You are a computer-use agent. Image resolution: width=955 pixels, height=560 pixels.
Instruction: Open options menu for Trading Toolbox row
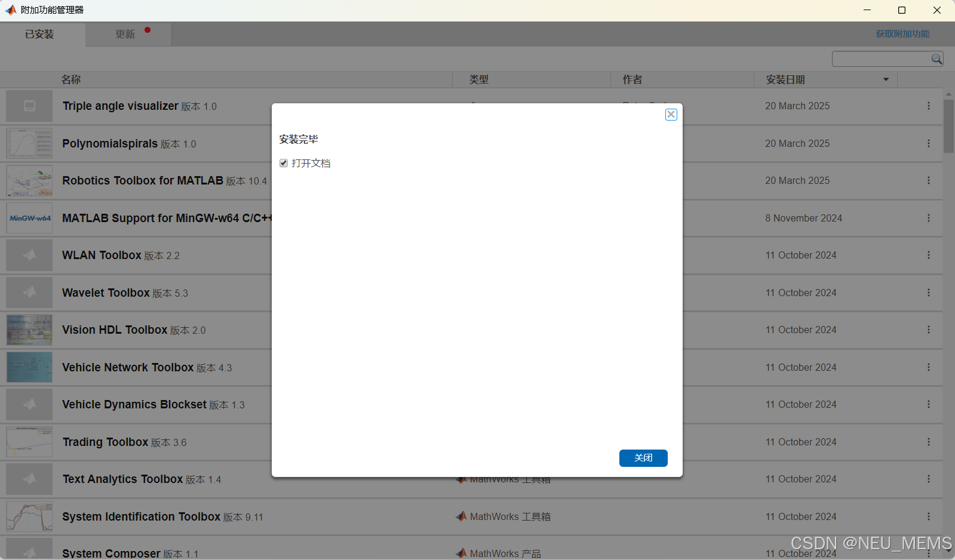point(928,442)
